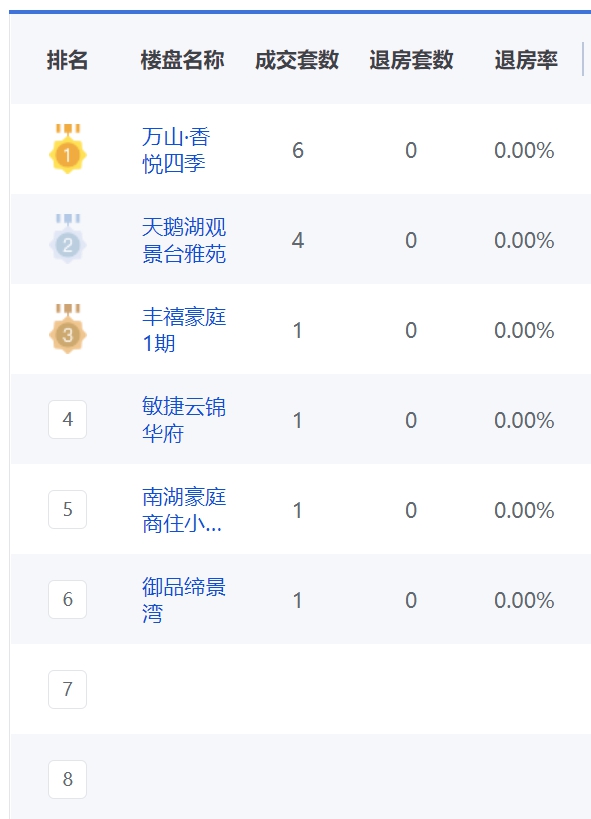Open the 丰禧豪庭1期 property link
Screen dimensions: 591x819
tap(184, 330)
